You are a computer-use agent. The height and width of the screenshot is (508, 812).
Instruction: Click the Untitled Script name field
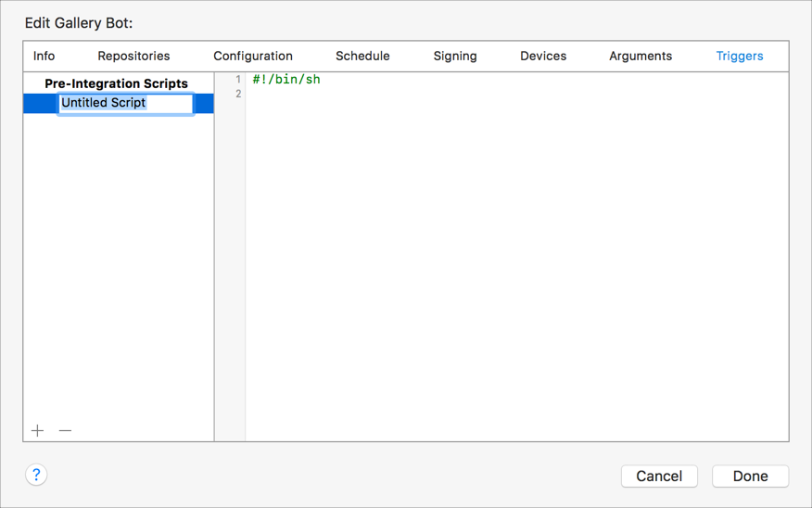[x=125, y=103]
